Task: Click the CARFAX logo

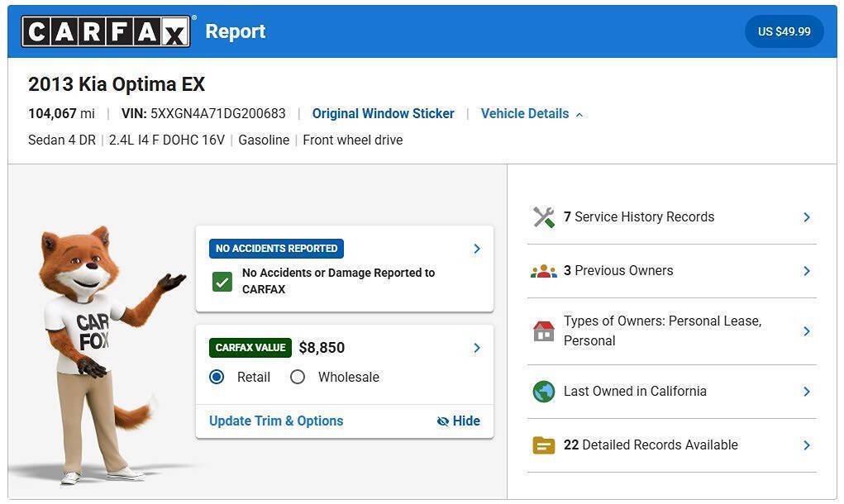Action: click(106, 31)
